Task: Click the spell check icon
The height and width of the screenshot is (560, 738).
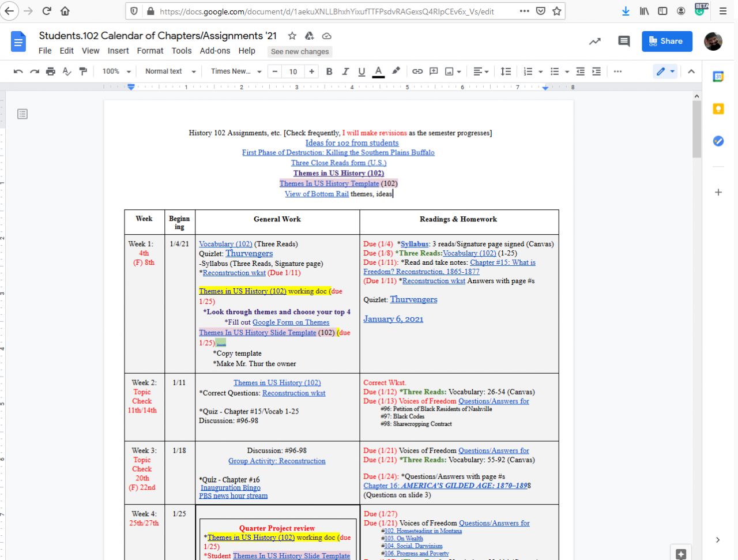Action: pyautogui.click(x=67, y=72)
